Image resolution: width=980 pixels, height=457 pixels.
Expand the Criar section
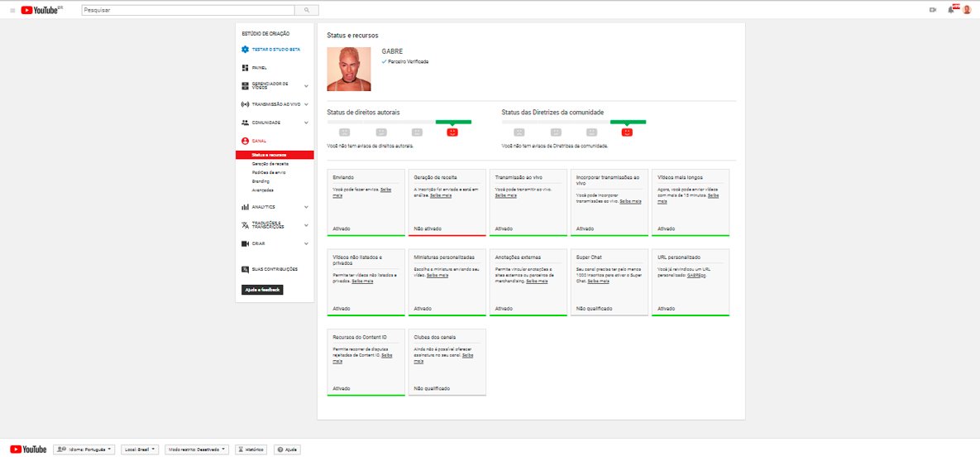click(306, 243)
